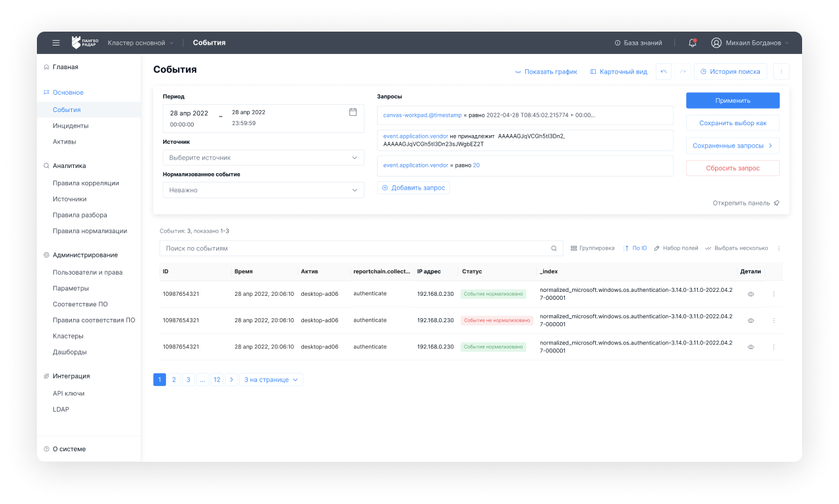The height and width of the screenshot is (504, 839).
Task: Open the 3 на странице page-size dropdown
Action: click(272, 379)
